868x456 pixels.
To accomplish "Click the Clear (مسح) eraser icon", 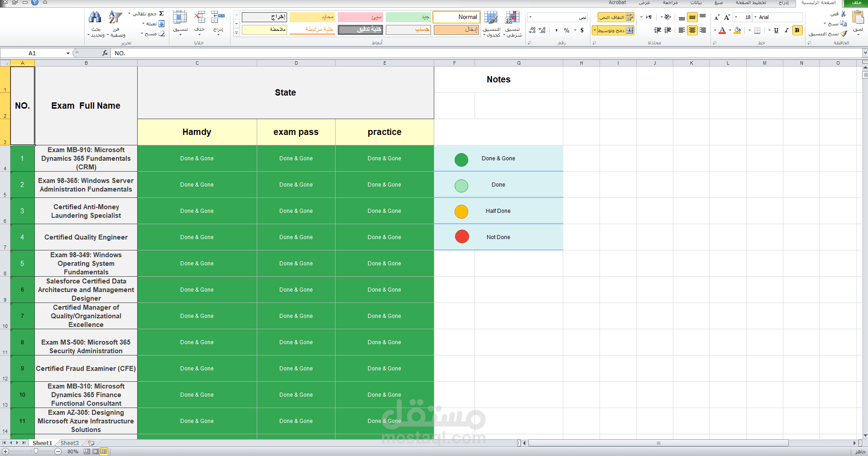I will (161, 34).
